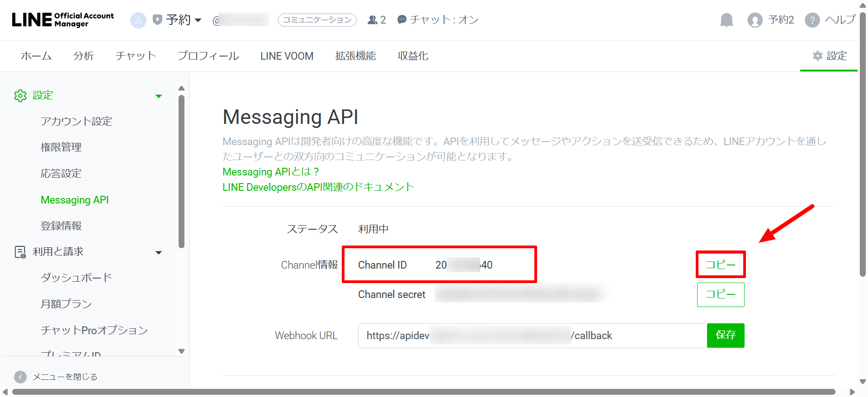
Task: Click the horizontal scrollbar right arrow
Action: (852, 392)
